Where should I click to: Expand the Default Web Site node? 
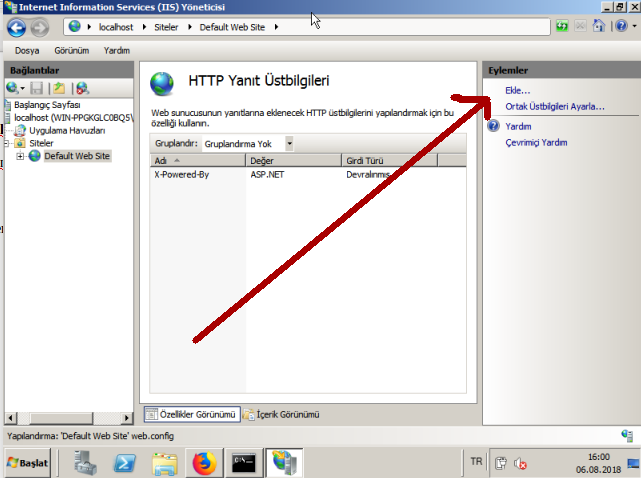(20, 156)
